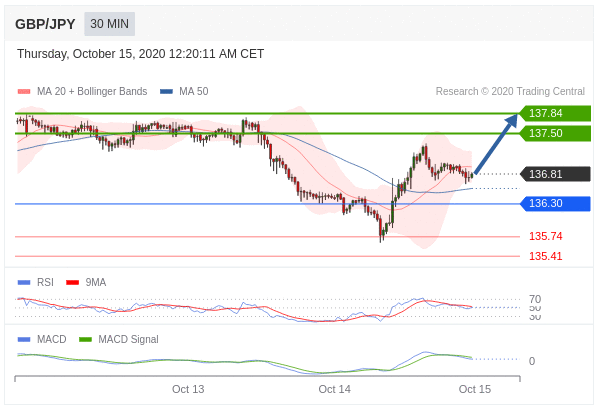Screen dimensions: 594x409
Task: Click the MA 50 blue legend swatch
Action: [x=166, y=92]
